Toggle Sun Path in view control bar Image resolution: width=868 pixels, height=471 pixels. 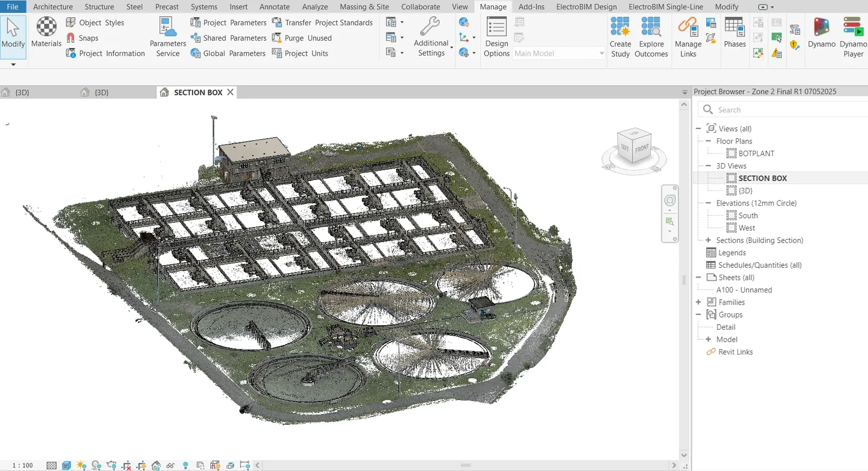tap(81, 466)
